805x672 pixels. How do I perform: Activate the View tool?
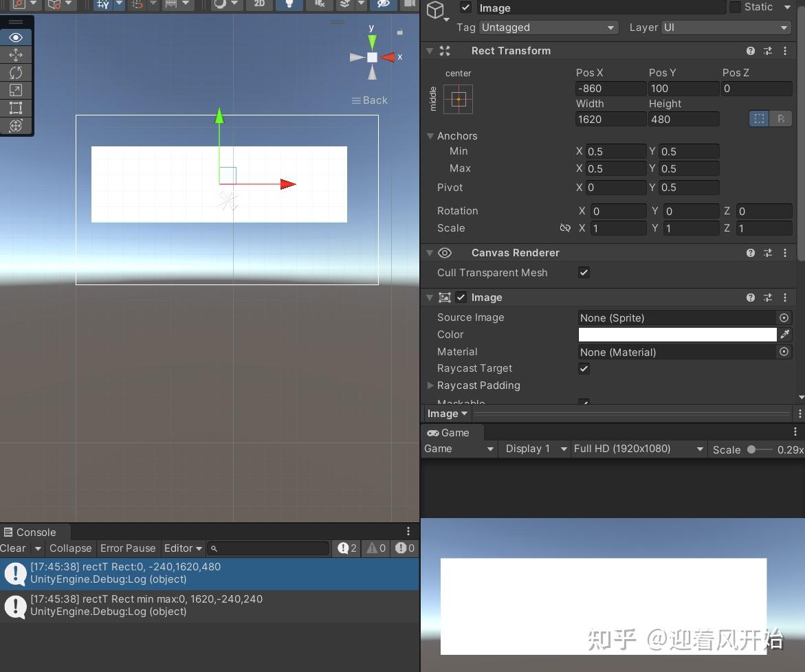[16, 37]
